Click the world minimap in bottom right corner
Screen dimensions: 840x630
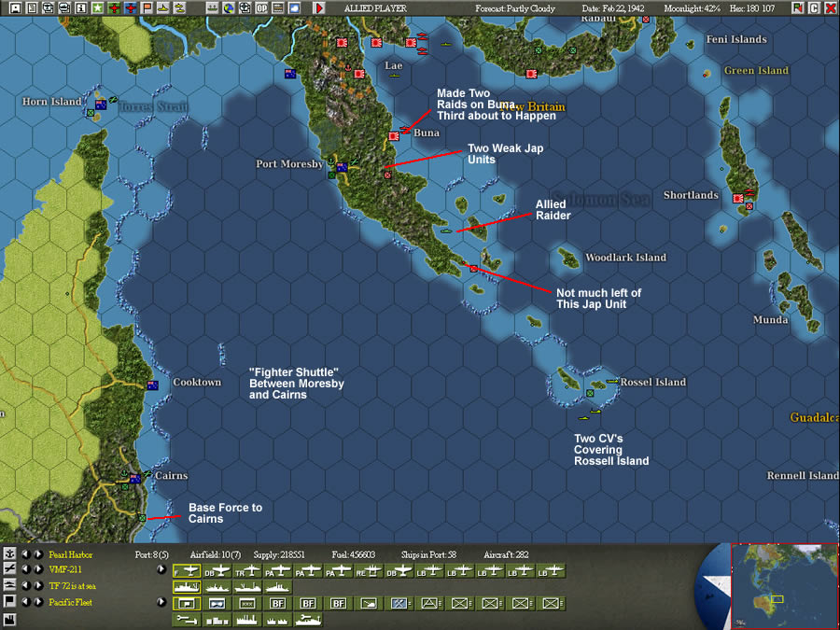tap(784, 587)
